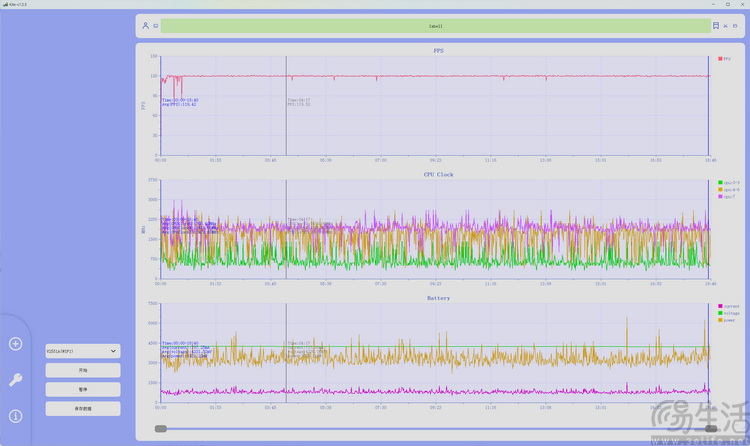The width and height of the screenshot is (750, 446).
Task: Click the left handle of the bottom range slider
Action: (x=160, y=428)
